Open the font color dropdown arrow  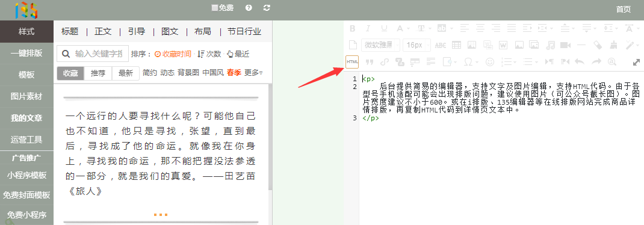(409, 28)
